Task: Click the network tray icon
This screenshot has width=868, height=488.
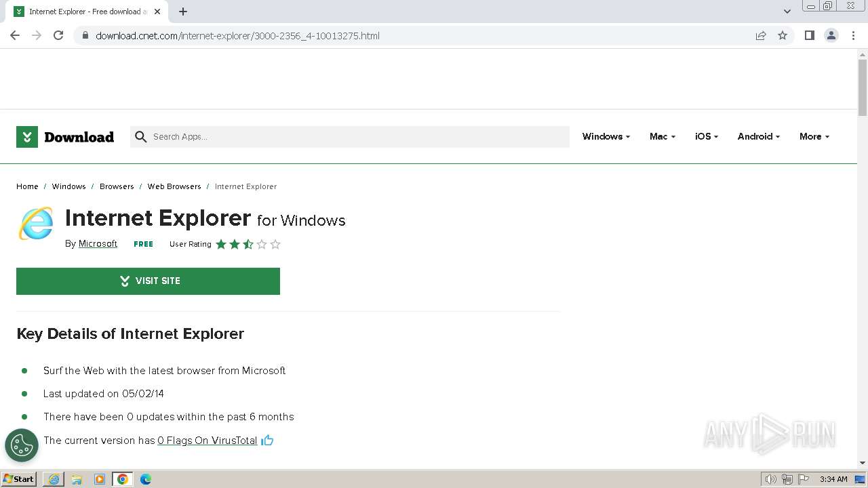Action: pyautogui.click(x=787, y=479)
